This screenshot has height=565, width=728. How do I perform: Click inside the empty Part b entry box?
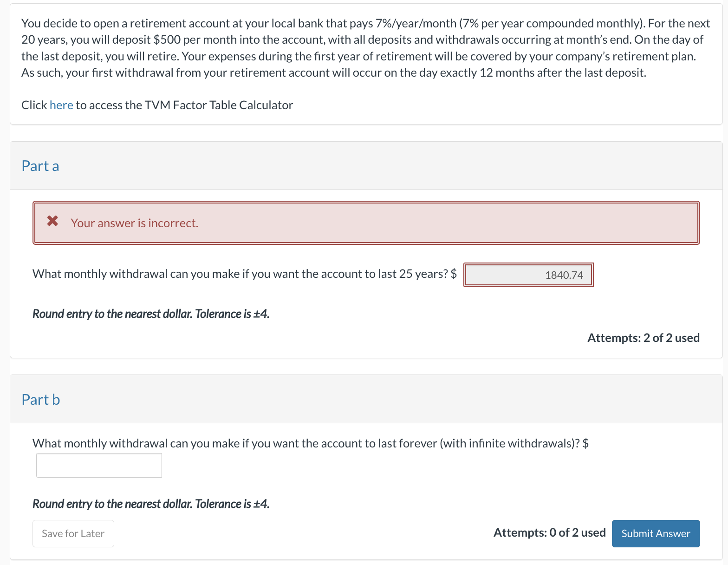pyautogui.click(x=98, y=465)
